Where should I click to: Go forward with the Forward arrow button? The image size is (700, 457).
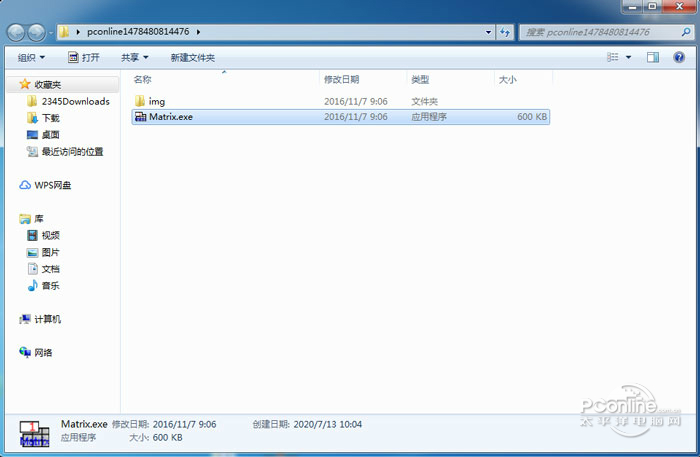(x=37, y=32)
